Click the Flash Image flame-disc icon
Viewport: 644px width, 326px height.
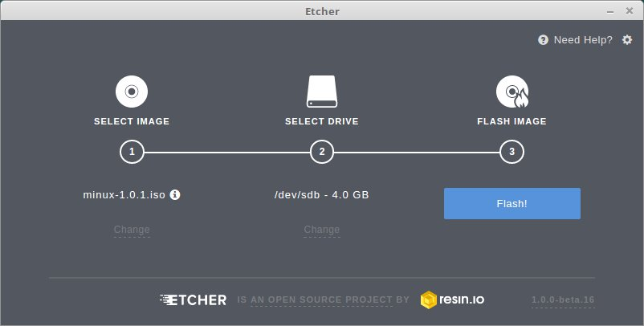pos(512,92)
